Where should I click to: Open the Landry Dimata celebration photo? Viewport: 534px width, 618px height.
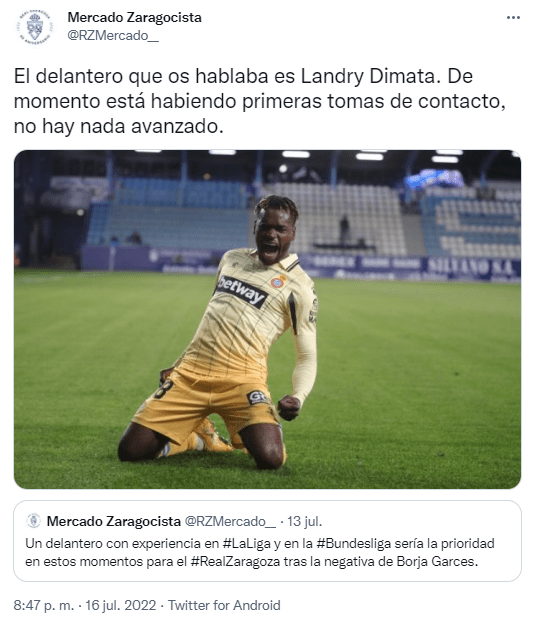[x=267, y=319]
